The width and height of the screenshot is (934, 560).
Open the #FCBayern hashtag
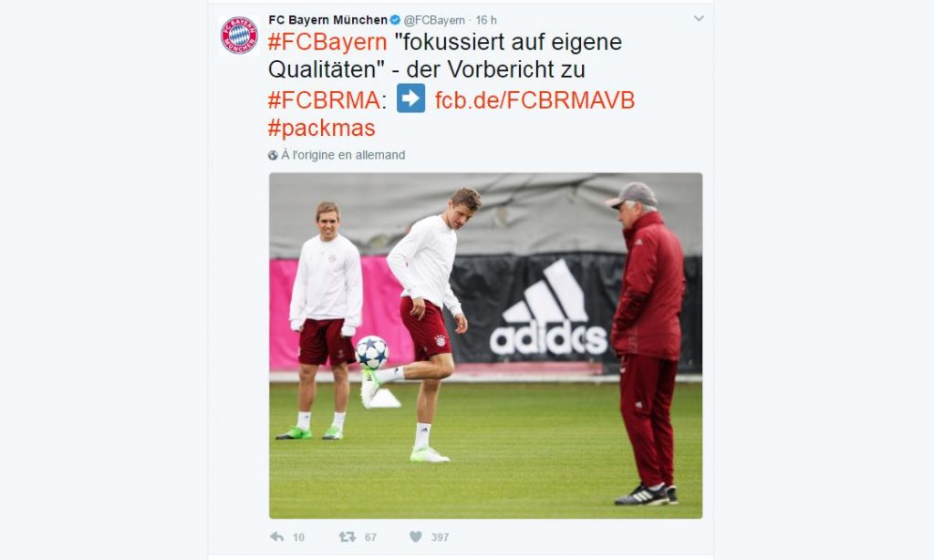[327, 42]
